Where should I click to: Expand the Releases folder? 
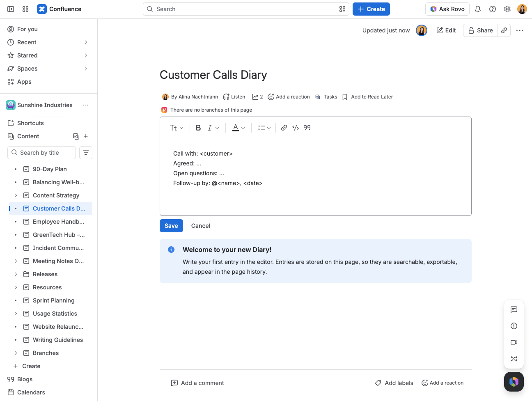(16, 274)
